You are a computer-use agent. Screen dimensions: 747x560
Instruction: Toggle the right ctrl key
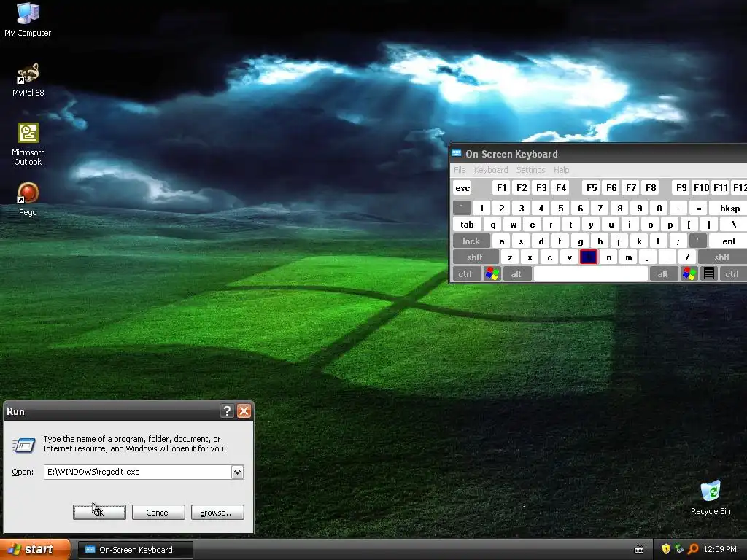tap(732, 274)
